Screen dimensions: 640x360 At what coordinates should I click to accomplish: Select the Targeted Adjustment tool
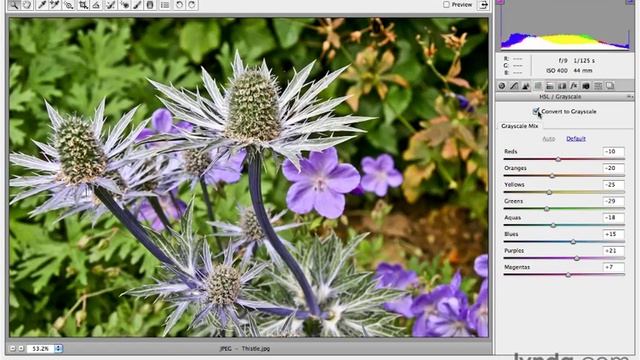pyautogui.click(x=69, y=5)
